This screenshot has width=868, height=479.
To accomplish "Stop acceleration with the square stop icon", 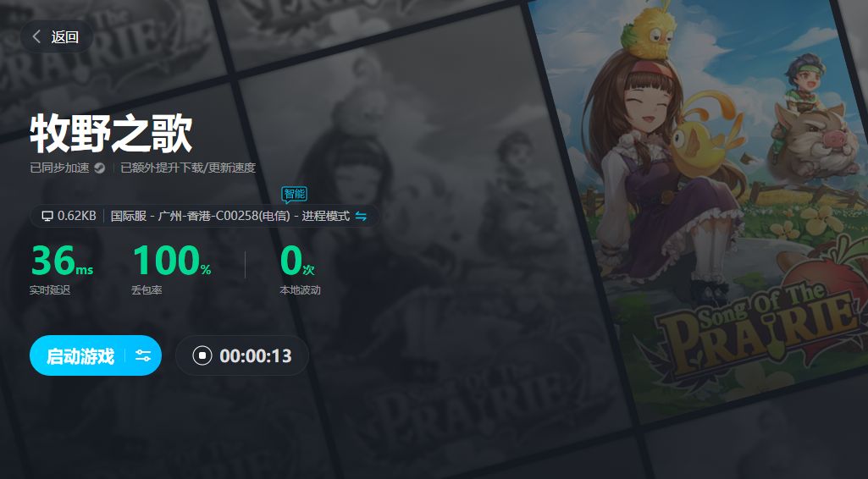I will [x=202, y=355].
